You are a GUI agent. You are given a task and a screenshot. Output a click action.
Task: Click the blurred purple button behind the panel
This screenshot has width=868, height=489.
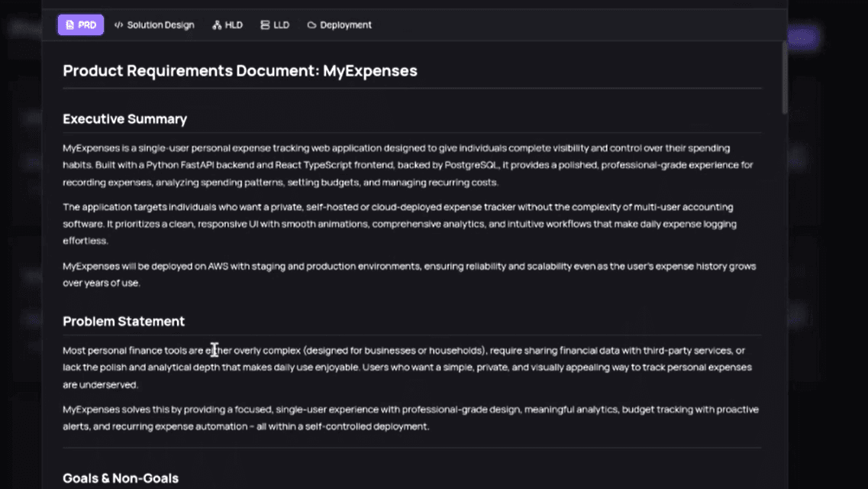point(802,37)
